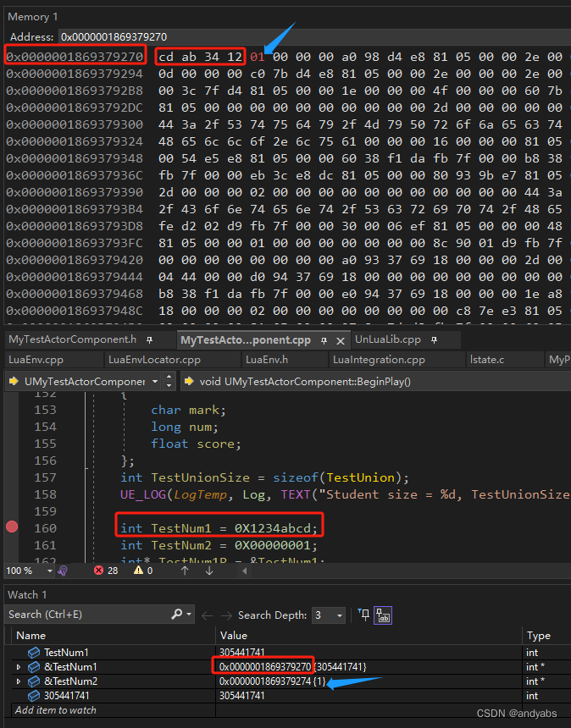
Task: Click the TestNum1 object icon in Watch
Action: (34, 653)
